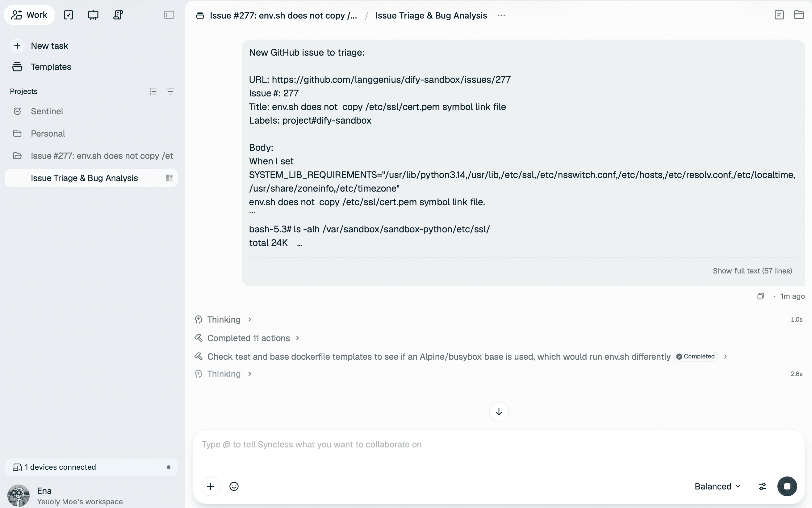Copy the message using the copy icon
This screenshot has height=508, width=812.
click(x=761, y=296)
